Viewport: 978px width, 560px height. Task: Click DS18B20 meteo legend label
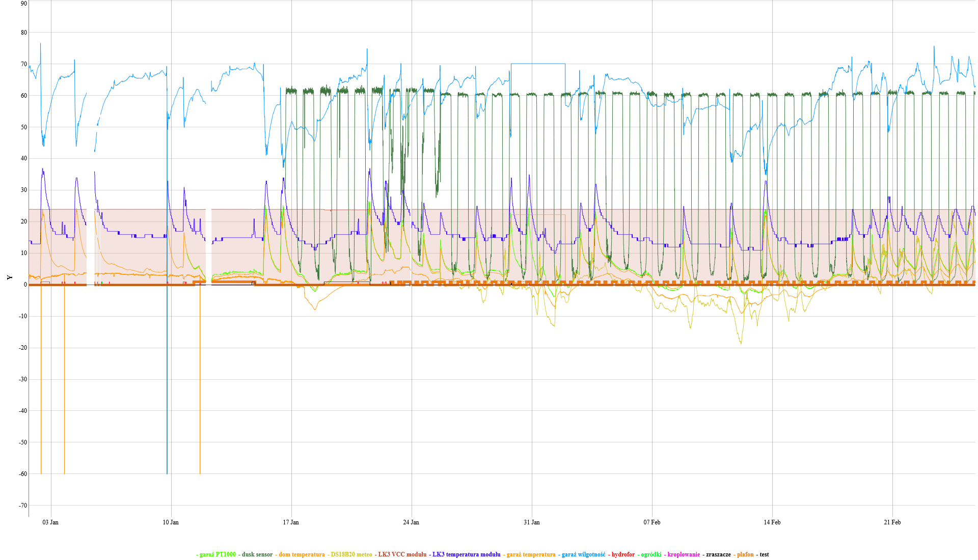pos(351,554)
